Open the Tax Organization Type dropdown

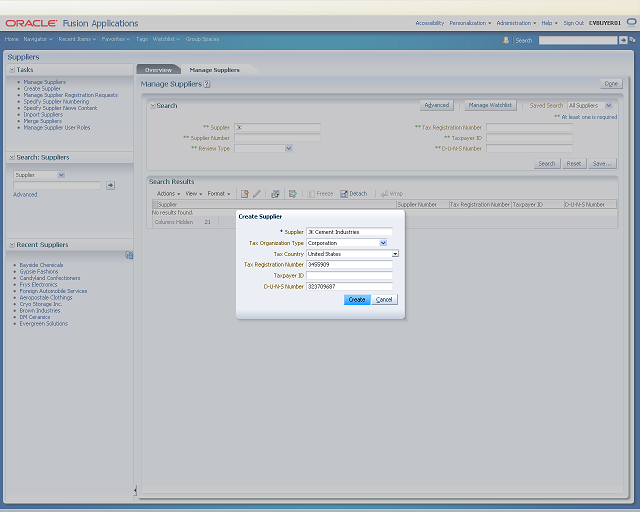click(383, 243)
